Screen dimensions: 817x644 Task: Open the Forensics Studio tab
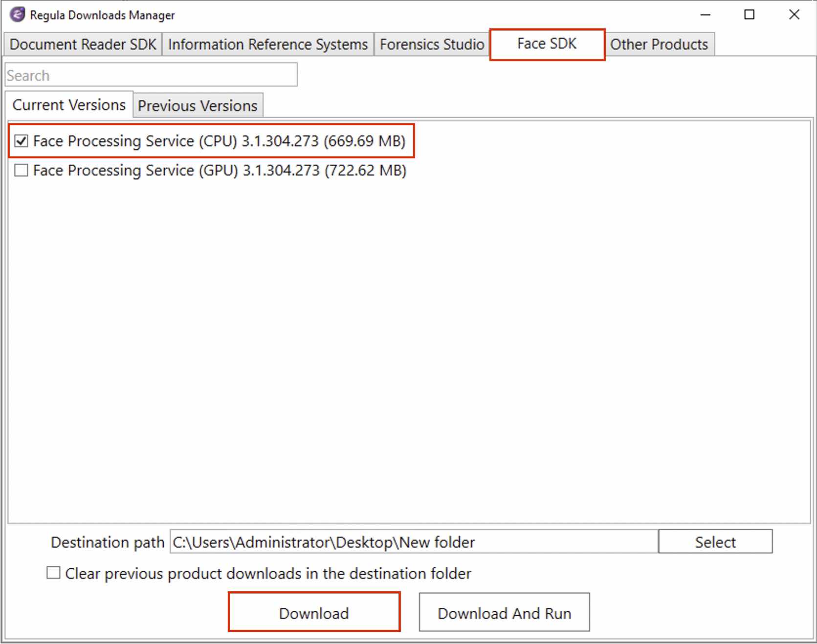coord(432,44)
